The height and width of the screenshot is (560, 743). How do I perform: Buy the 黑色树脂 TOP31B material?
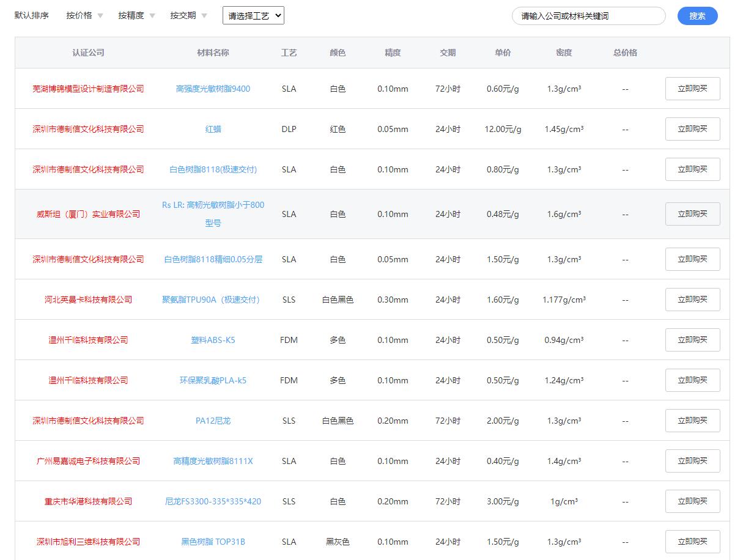coord(692,542)
